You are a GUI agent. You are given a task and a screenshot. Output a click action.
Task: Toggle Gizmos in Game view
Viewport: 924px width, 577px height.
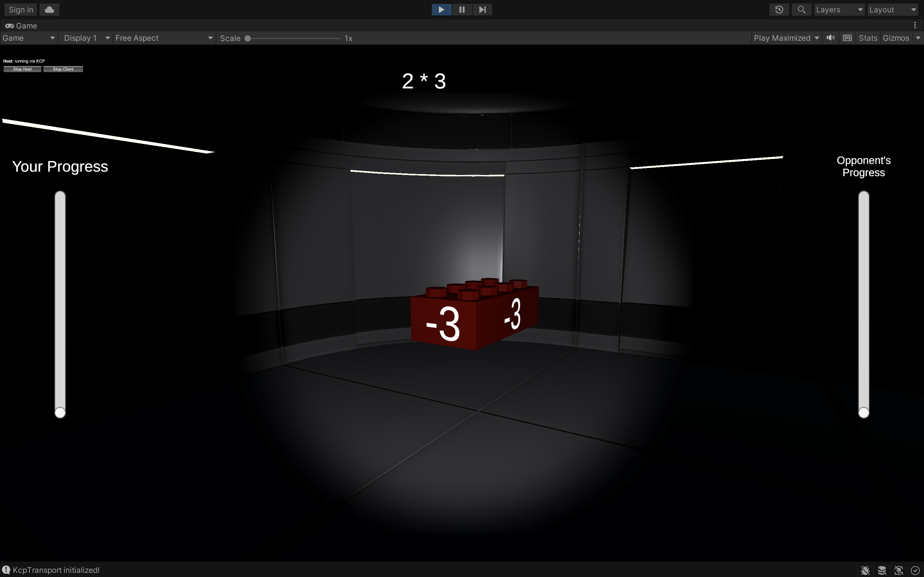point(896,38)
